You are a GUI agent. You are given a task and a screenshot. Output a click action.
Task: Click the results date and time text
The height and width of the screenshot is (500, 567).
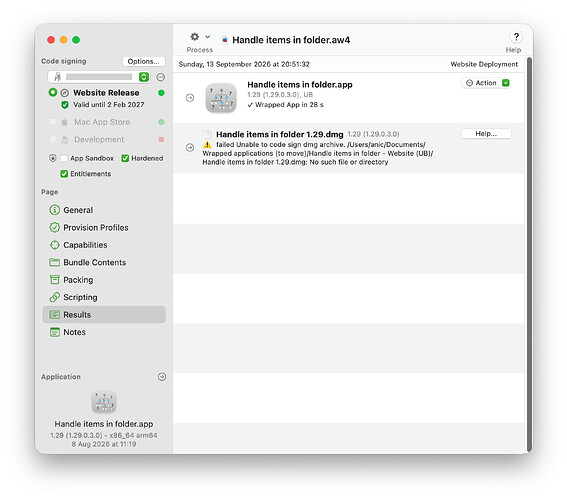tap(244, 64)
